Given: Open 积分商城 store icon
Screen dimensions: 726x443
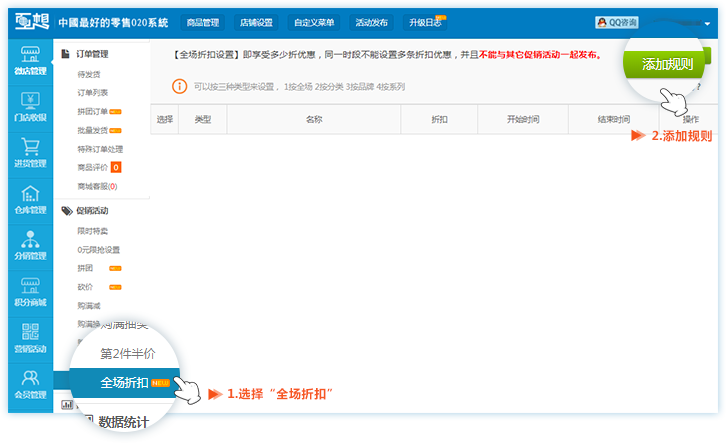Looking at the screenshot, I should coord(30,286).
